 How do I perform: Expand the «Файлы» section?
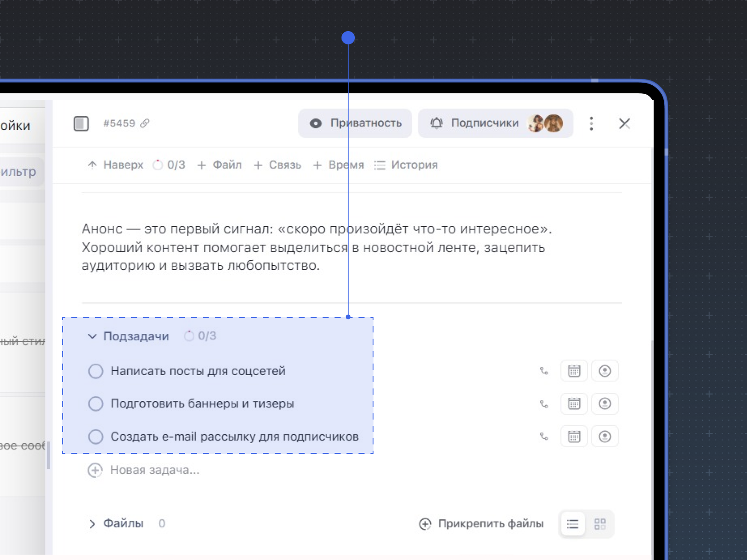point(92,524)
